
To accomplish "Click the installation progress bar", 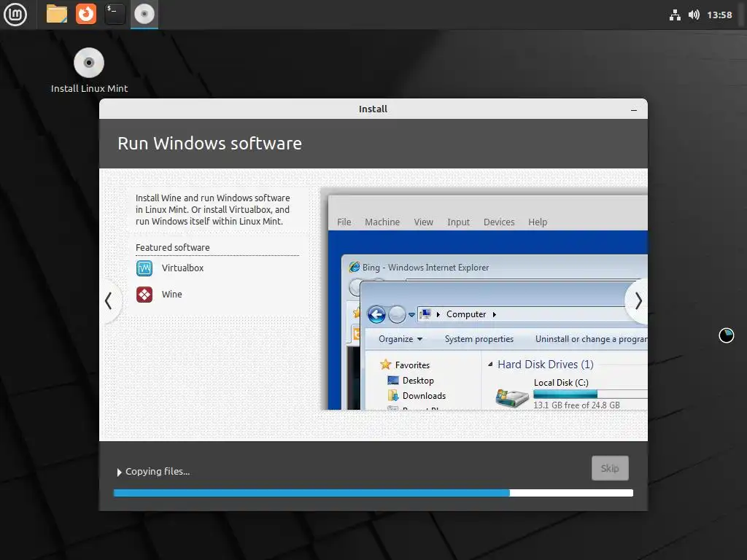I will click(373, 493).
